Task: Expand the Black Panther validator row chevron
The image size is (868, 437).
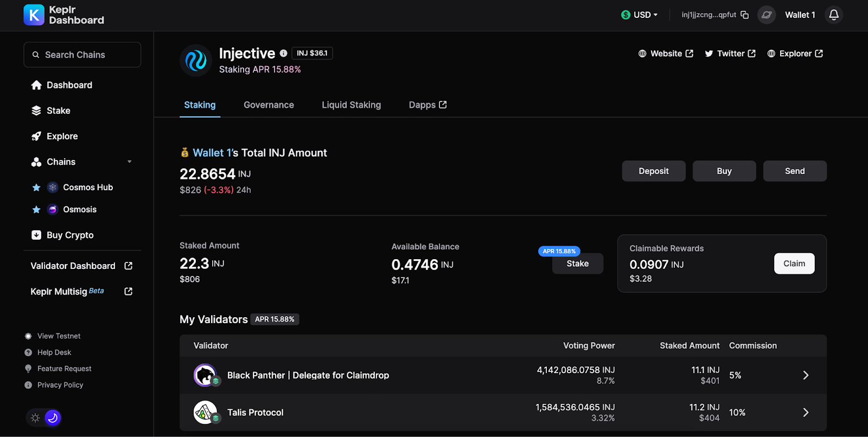Action: tap(806, 375)
